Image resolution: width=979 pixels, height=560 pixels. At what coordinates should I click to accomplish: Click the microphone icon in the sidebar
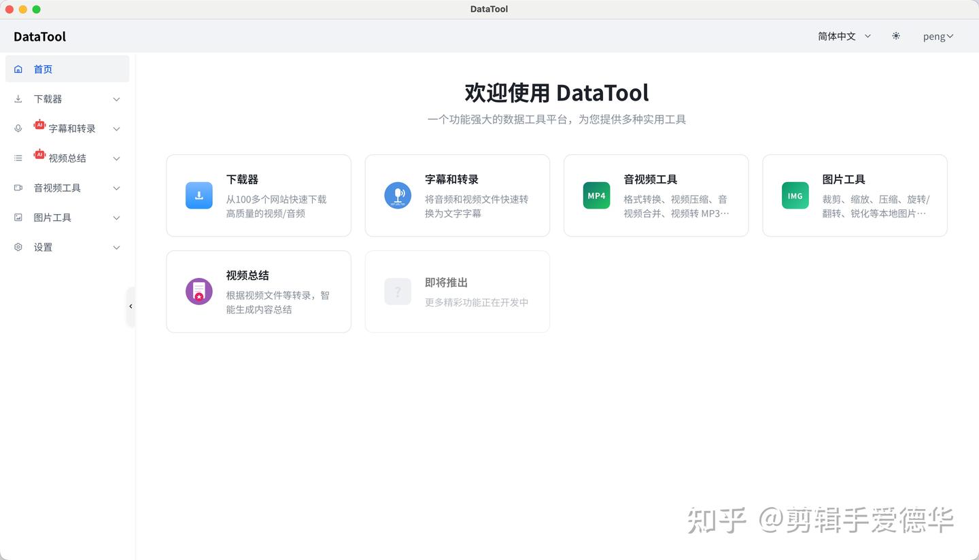tap(18, 128)
